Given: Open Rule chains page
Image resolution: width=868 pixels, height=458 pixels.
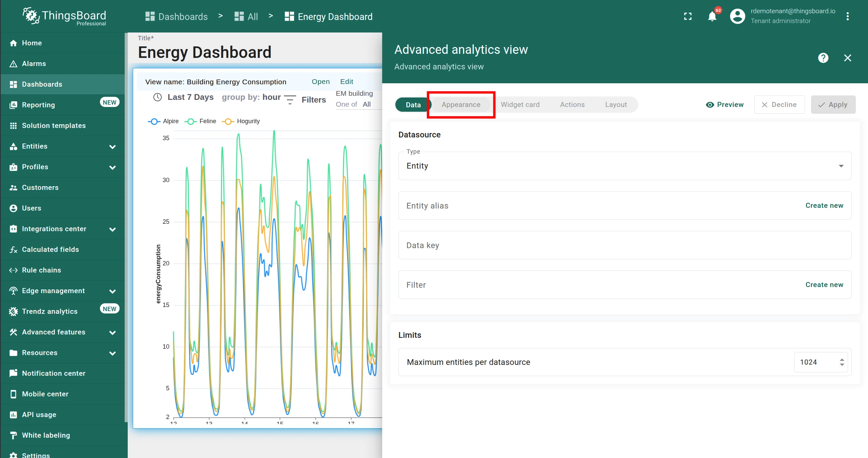Looking at the screenshot, I should [x=62, y=270].
